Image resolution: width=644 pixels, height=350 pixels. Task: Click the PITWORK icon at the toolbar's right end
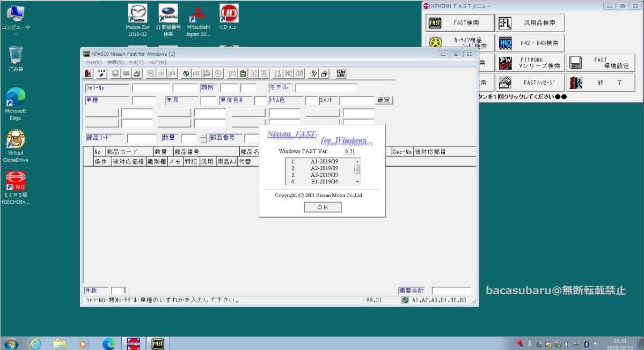(x=340, y=73)
